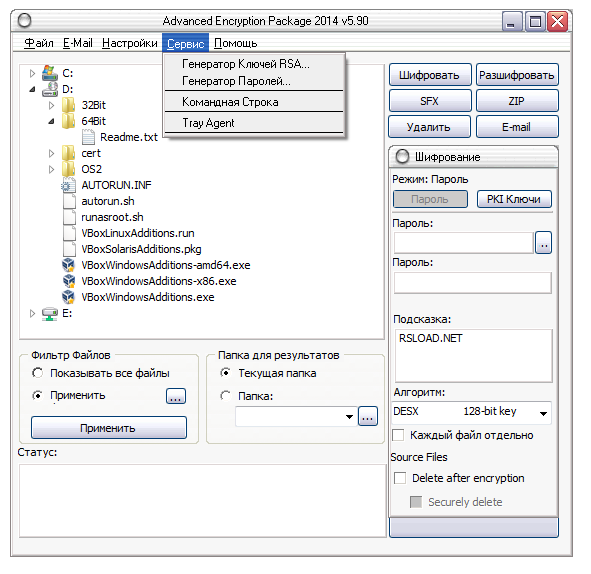Collapse the 64Bit folder node
Image resolution: width=591 pixels, height=574 pixels.
[x=51, y=121]
